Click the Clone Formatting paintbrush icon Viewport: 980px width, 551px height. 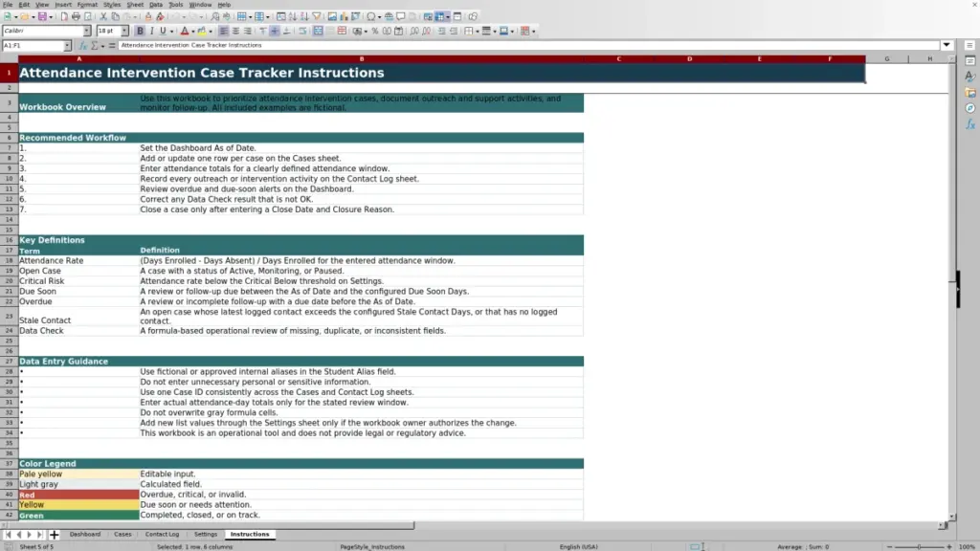point(148,17)
